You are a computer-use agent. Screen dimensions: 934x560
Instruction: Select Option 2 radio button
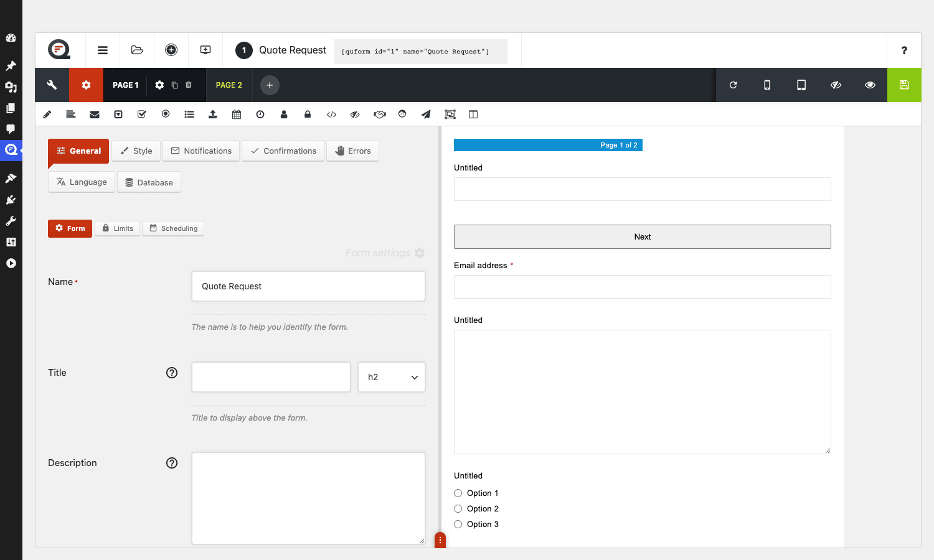pos(458,509)
